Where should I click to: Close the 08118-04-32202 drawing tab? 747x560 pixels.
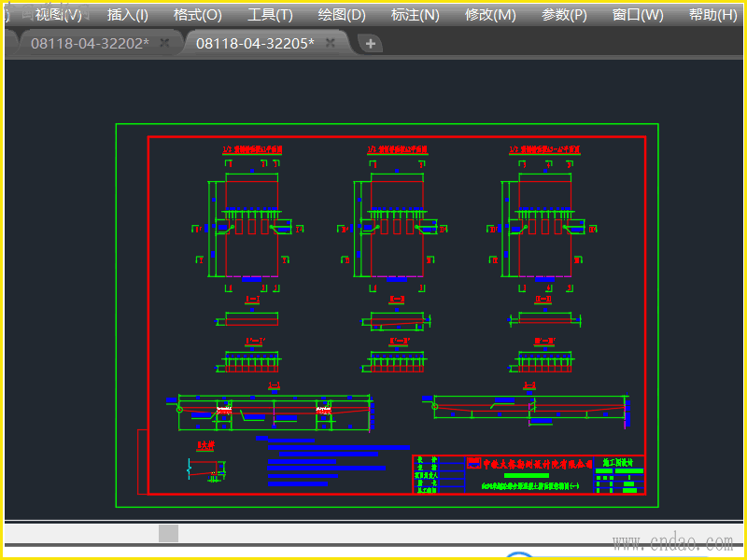point(164,43)
